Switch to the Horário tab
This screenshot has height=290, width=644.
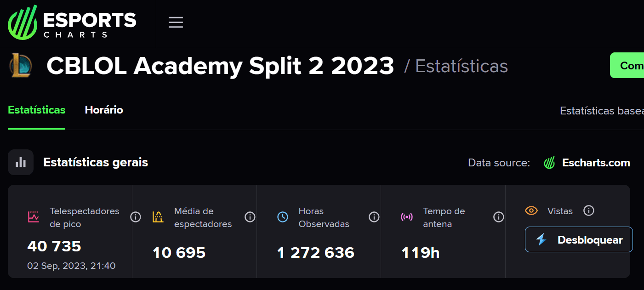(103, 110)
